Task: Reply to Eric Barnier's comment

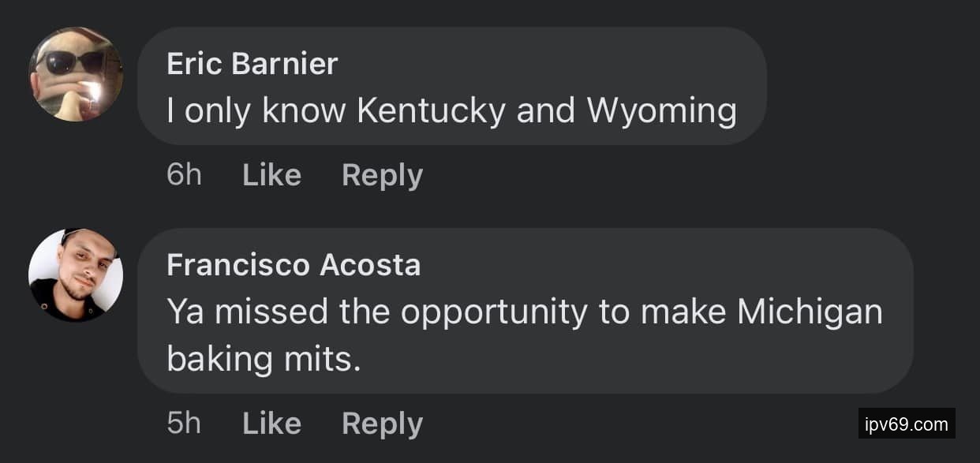Action: click(x=382, y=175)
